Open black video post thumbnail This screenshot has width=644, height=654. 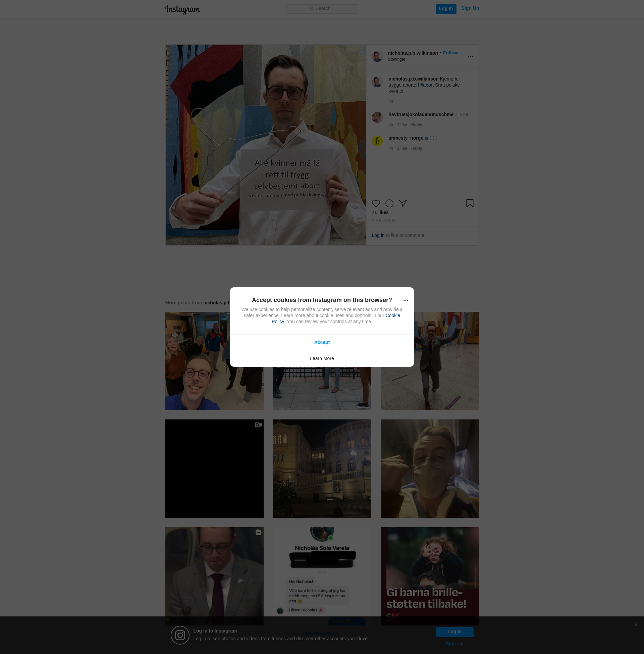pos(214,468)
